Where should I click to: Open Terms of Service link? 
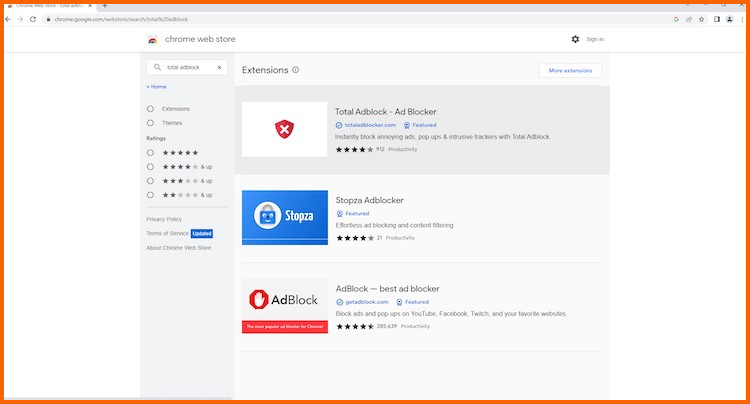point(167,233)
